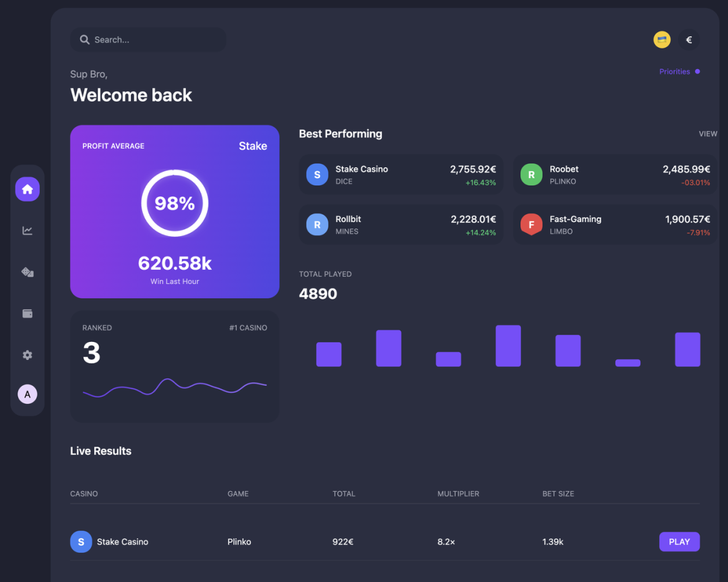Open the Stake Casino DICE card
Viewport: 728px width, 582px height.
click(401, 175)
